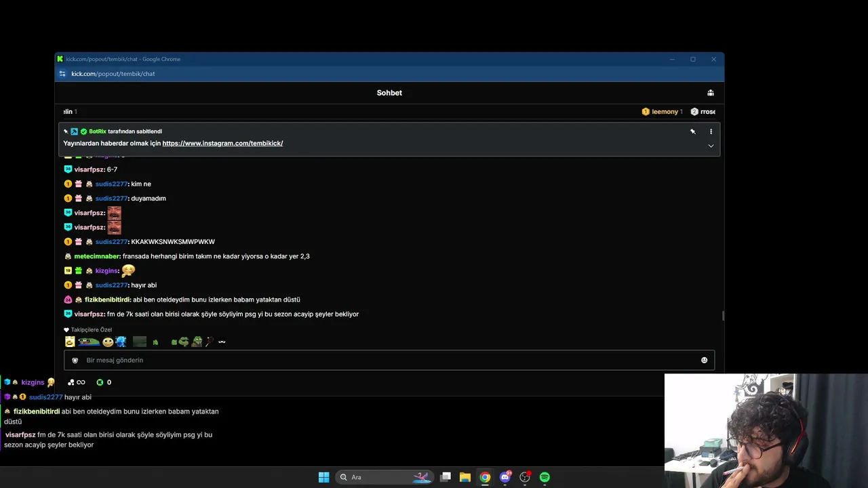Click visarfpsz's second face image emote
Screen dimensions: 868x488
pyautogui.click(x=114, y=227)
